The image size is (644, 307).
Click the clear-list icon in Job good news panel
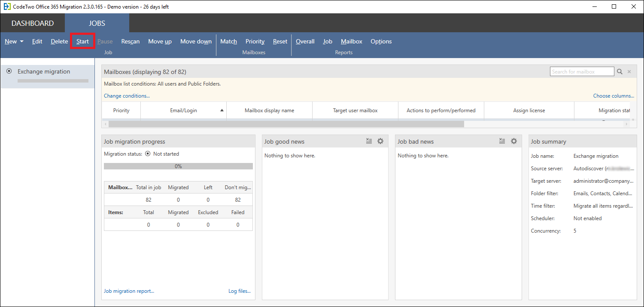[369, 141]
